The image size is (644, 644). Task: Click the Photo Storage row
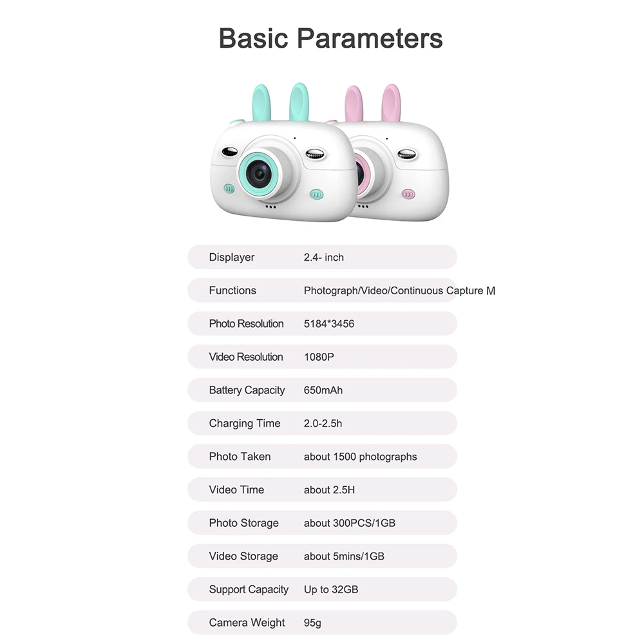pyautogui.click(x=323, y=523)
